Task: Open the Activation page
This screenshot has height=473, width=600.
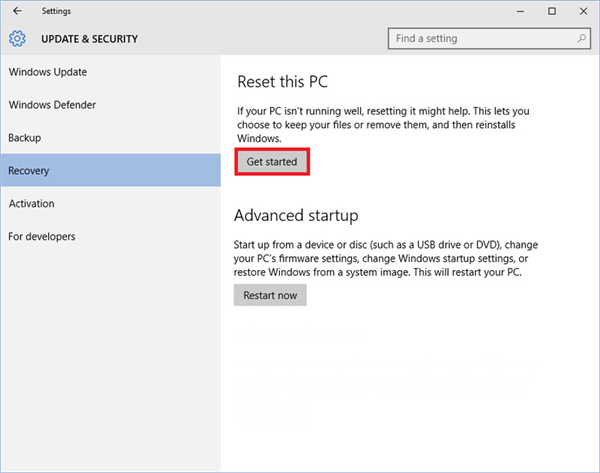Action: 31,204
